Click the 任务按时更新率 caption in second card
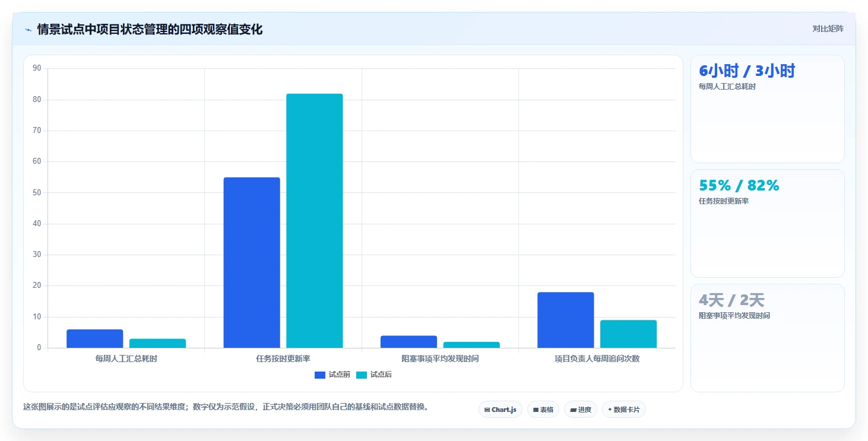Screen dimensions: 868x441 pos(724,201)
